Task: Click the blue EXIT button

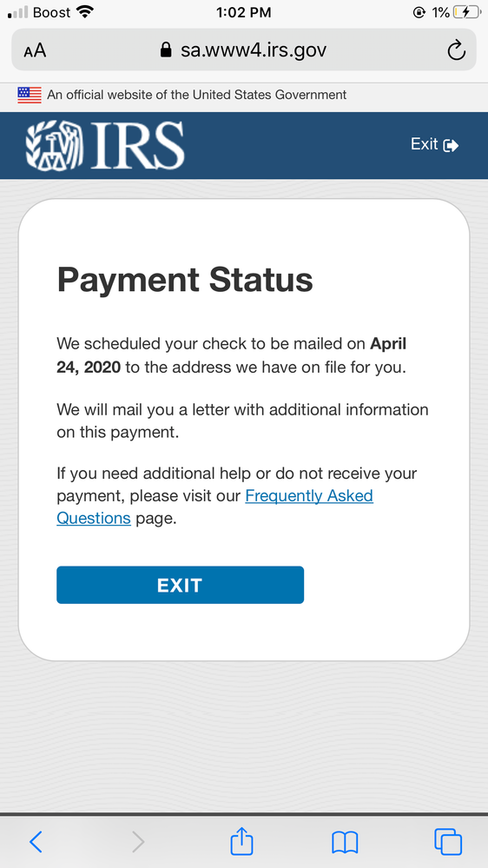Action: click(x=180, y=585)
